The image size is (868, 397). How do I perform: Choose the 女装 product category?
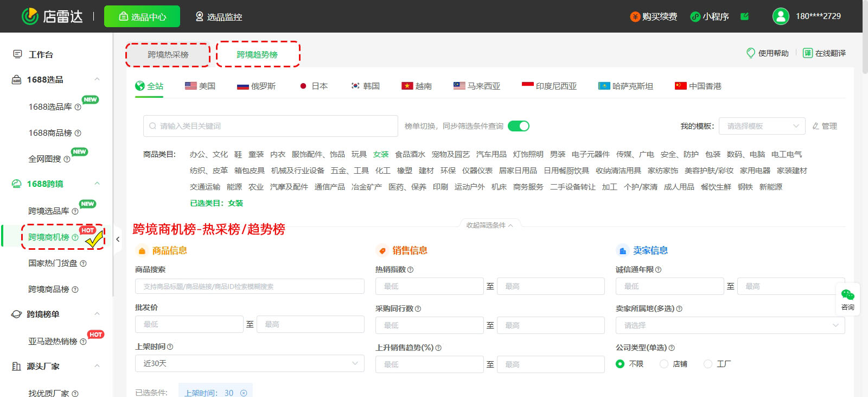pyautogui.click(x=381, y=154)
